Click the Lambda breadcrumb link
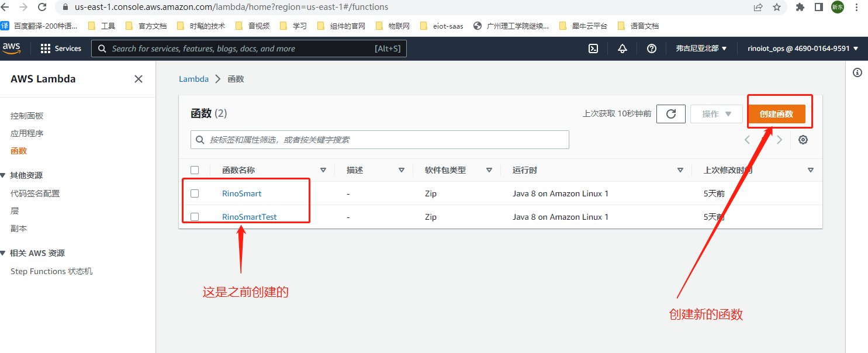The height and width of the screenshot is (353, 868). [193, 79]
